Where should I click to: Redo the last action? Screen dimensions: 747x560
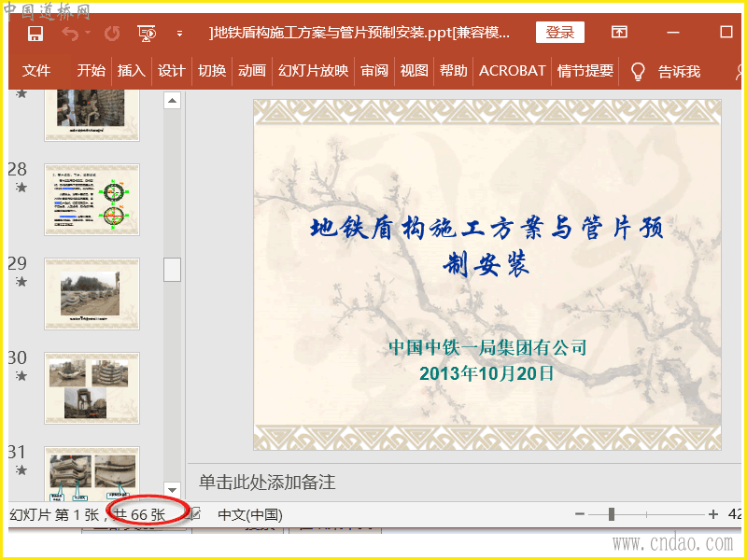112,34
